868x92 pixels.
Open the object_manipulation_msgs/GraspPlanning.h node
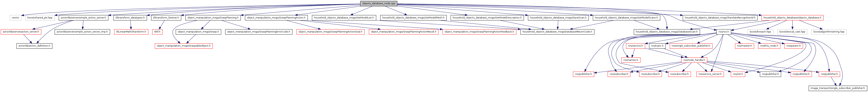point(213,18)
